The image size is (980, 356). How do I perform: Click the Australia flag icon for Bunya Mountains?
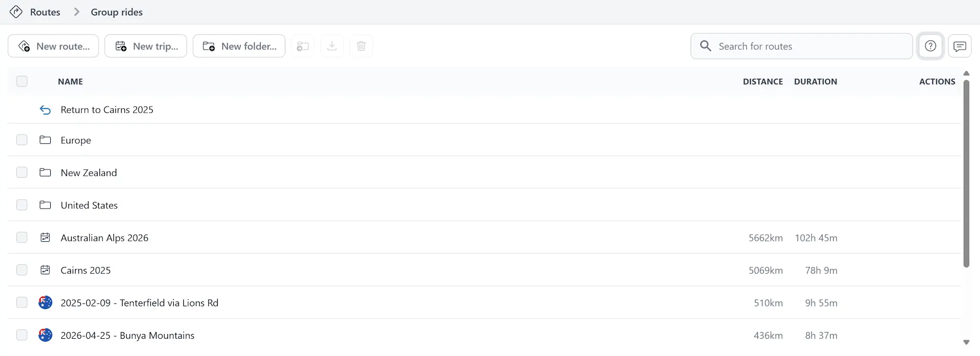(x=45, y=335)
